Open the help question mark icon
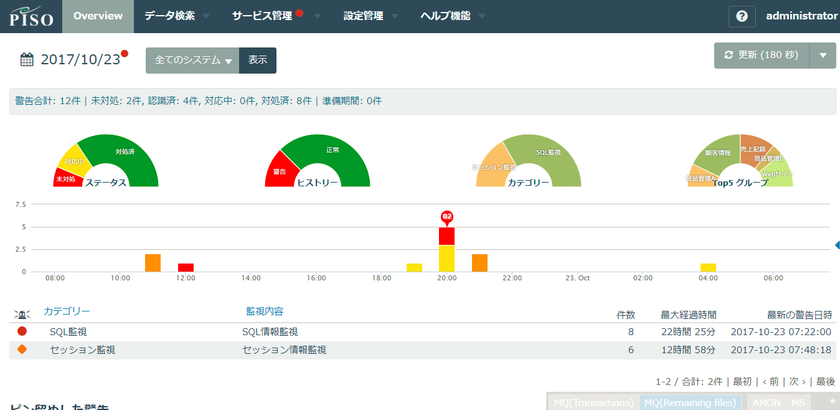The width and height of the screenshot is (840, 410). point(741,17)
